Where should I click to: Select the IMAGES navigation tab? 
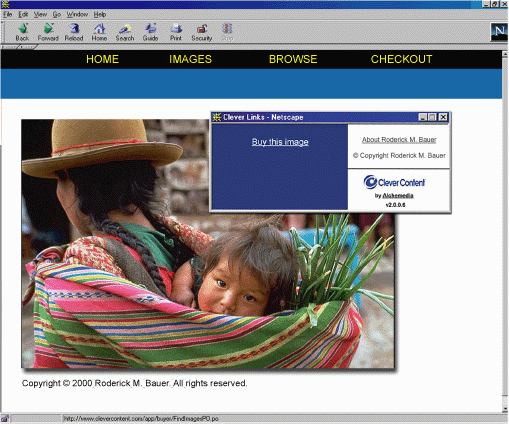click(190, 59)
